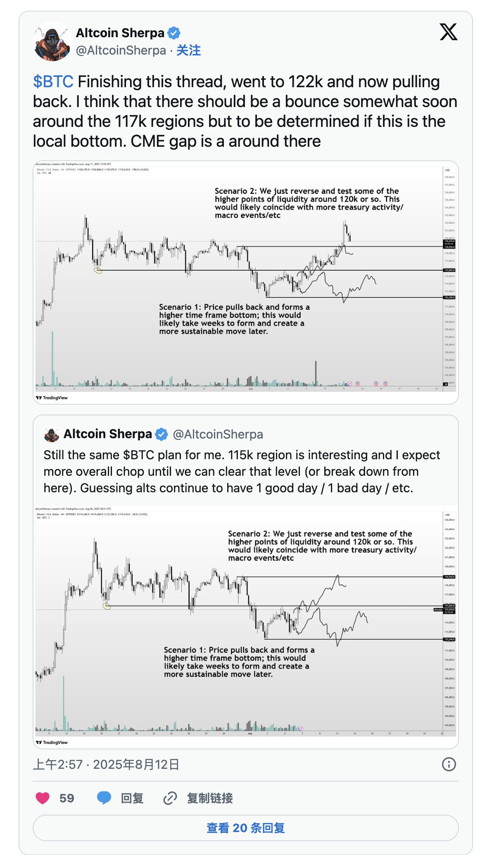Click the blue reply speech bubble icon

tap(104, 798)
